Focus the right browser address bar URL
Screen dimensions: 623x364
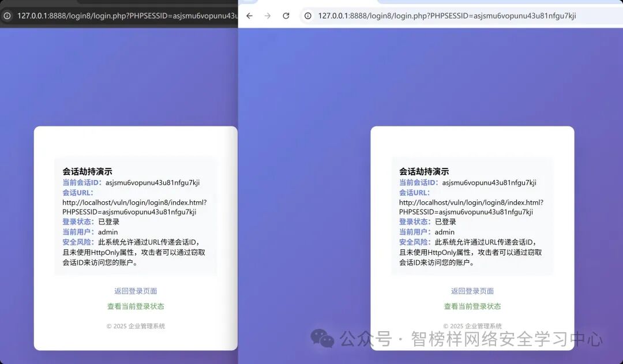point(447,16)
